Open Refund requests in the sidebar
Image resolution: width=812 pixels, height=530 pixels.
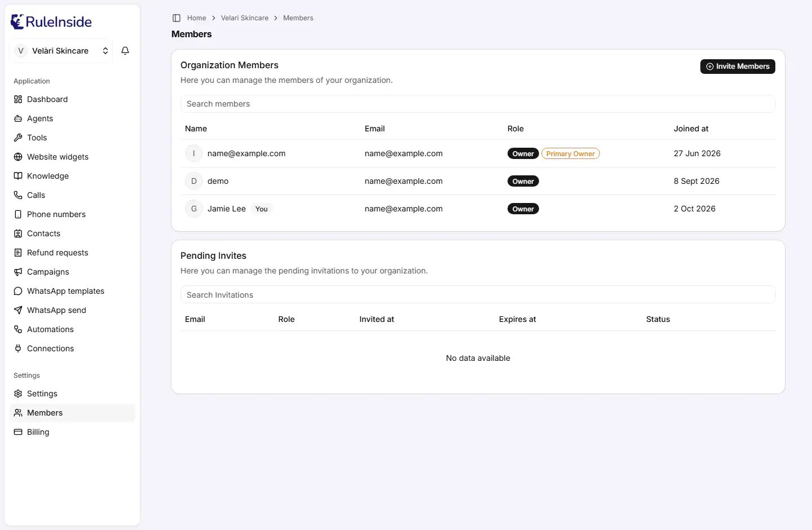coord(72,253)
